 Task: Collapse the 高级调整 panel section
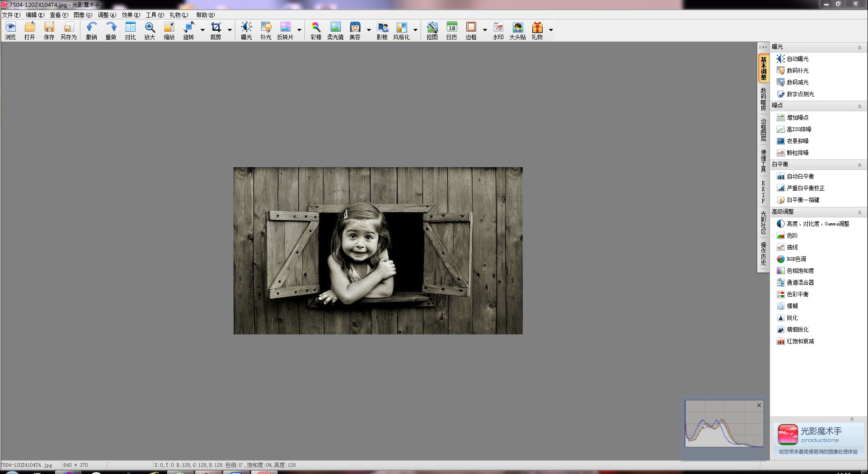(859, 212)
